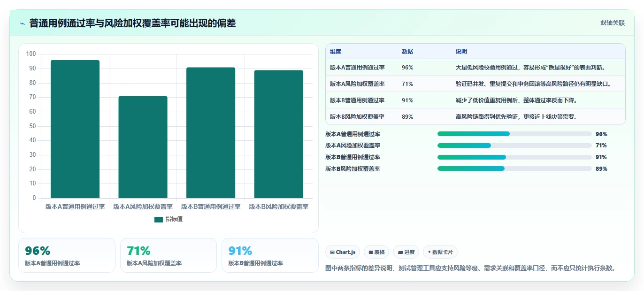The height and width of the screenshot is (291, 644).
Task: Click the 版本A普通用例通过率 chart bar
Action: tap(75, 129)
